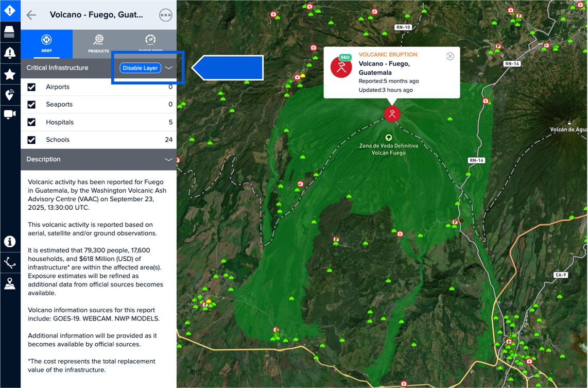
Task: Open the video camera sidebar icon
Action: (10, 114)
